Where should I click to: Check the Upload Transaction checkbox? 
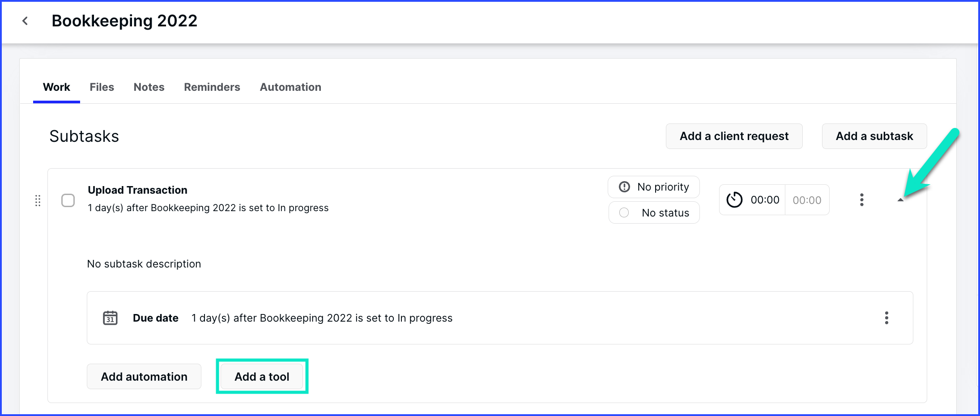pyautogui.click(x=68, y=200)
